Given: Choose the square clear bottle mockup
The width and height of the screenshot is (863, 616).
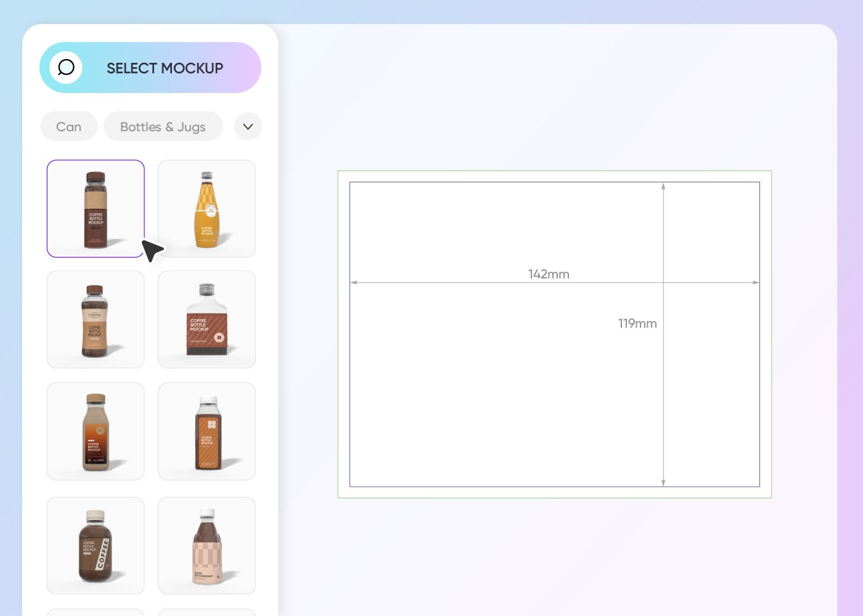Looking at the screenshot, I should coord(207,431).
